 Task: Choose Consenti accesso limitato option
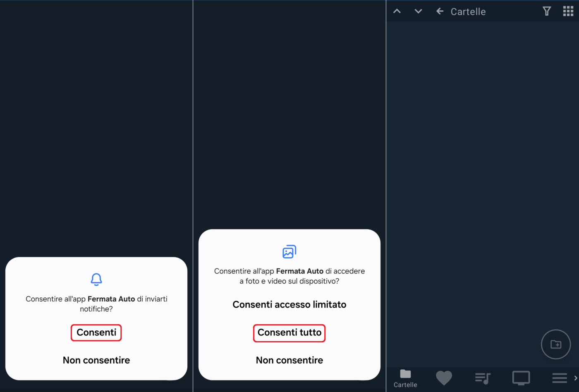(289, 305)
